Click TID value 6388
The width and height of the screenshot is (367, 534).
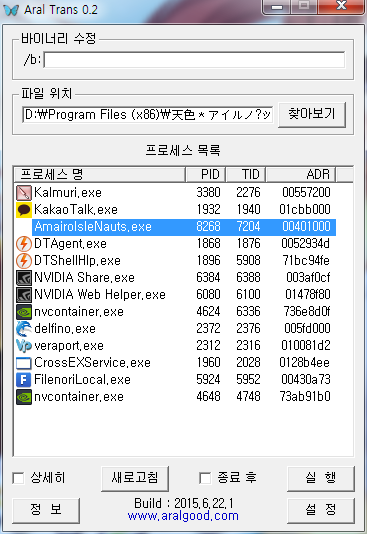(249, 278)
